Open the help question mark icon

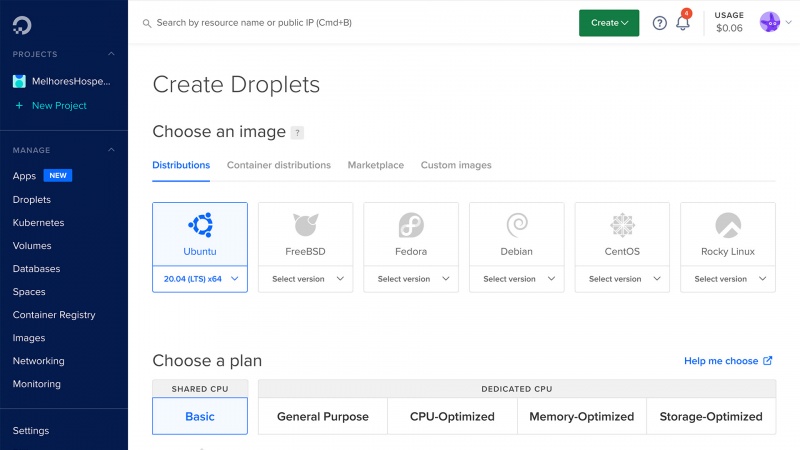[x=659, y=23]
